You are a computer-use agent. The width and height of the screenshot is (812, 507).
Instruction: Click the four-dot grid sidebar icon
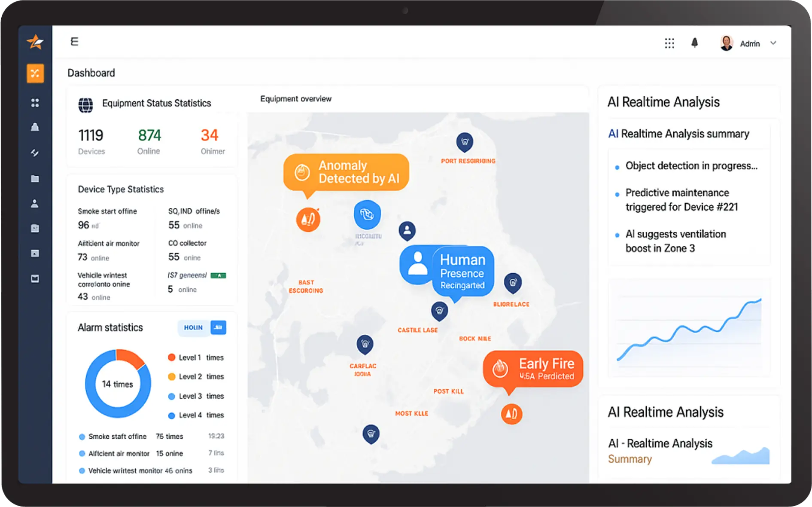coord(35,103)
